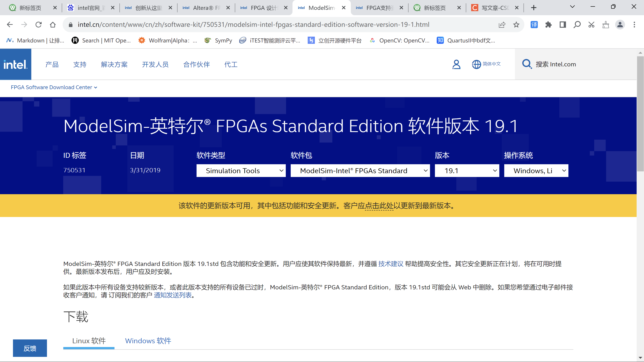This screenshot has width=644, height=362.
Task: Open the 19.1 version dropdown
Action: pos(467,171)
